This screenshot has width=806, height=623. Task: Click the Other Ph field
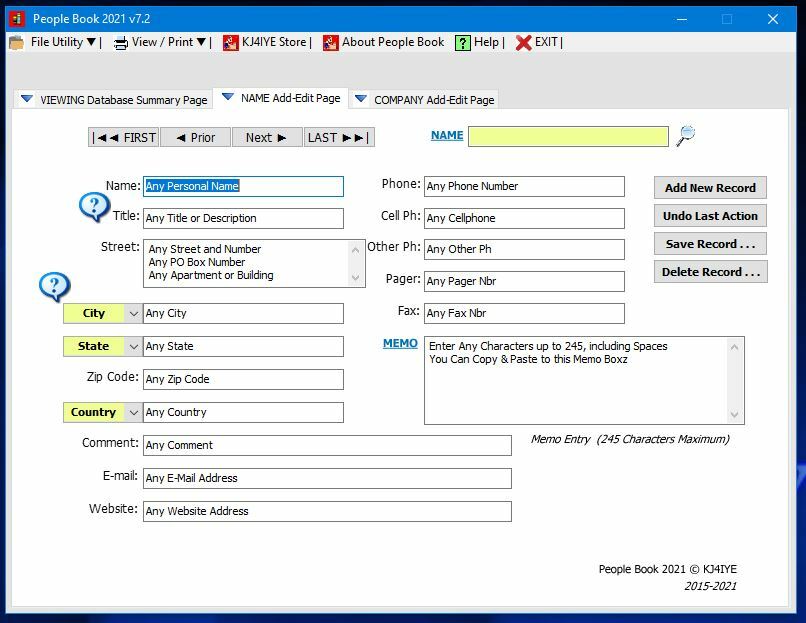point(524,249)
